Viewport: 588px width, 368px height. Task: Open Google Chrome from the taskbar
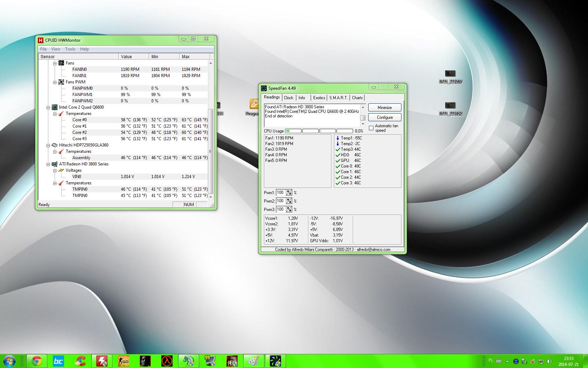(36, 361)
